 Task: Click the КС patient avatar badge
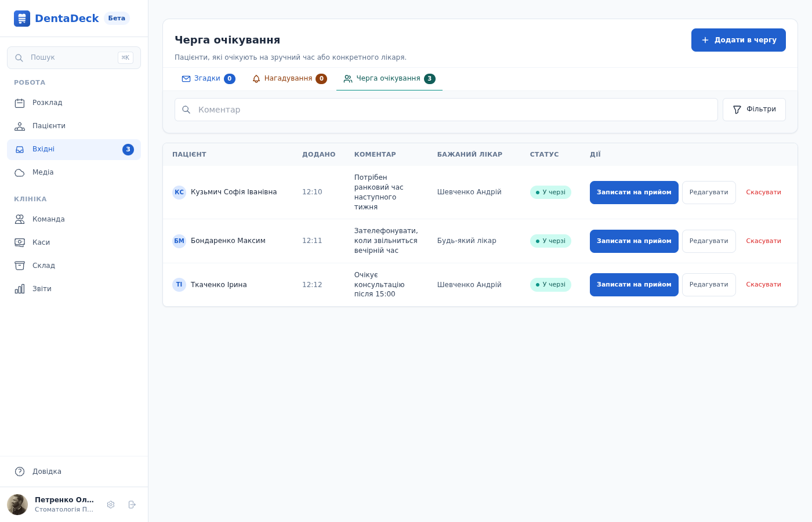pyautogui.click(x=179, y=193)
